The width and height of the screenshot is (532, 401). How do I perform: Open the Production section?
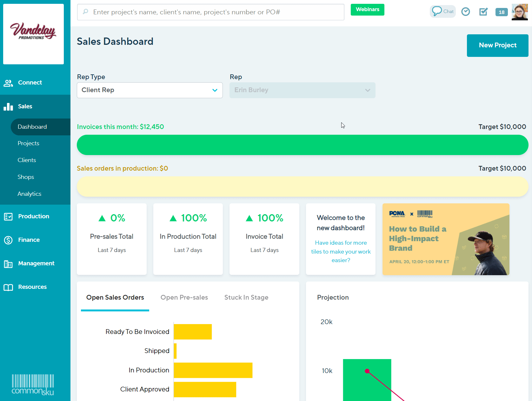click(x=33, y=216)
